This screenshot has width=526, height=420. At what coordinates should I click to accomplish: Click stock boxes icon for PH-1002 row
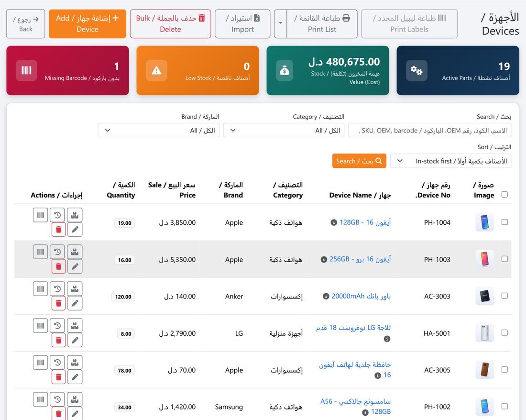click(75, 399)
